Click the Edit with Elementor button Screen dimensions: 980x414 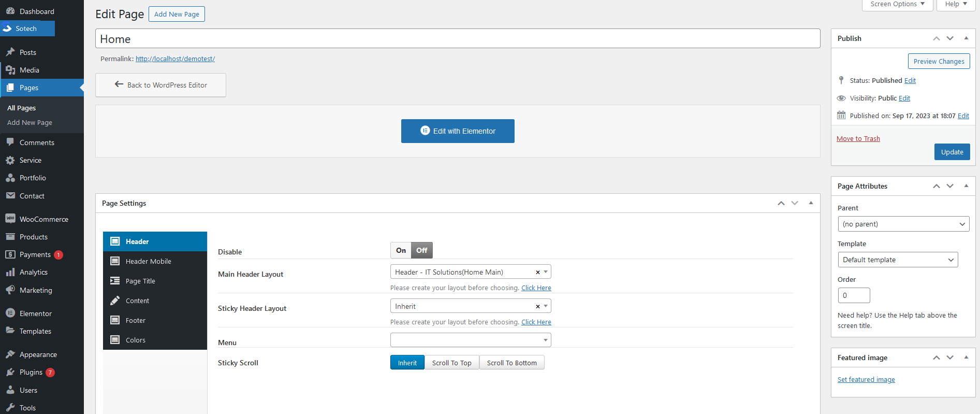tap(458, 131)
